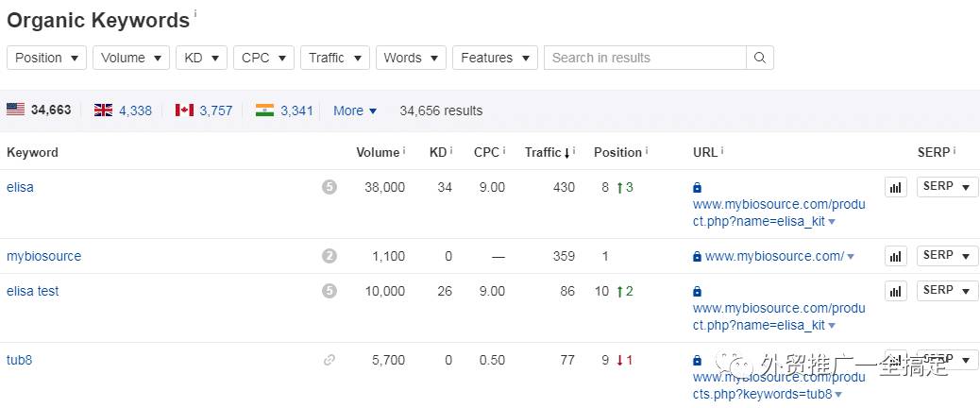Image resolution: width=980 pixels, height=408 pixels.
Task: Switch to UK results 4,338
Action: [135, 110]
